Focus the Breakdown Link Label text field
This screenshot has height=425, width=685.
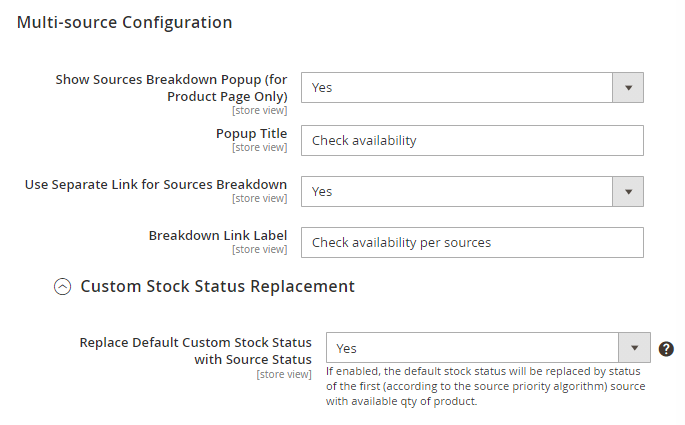click(x=471, y=242)
